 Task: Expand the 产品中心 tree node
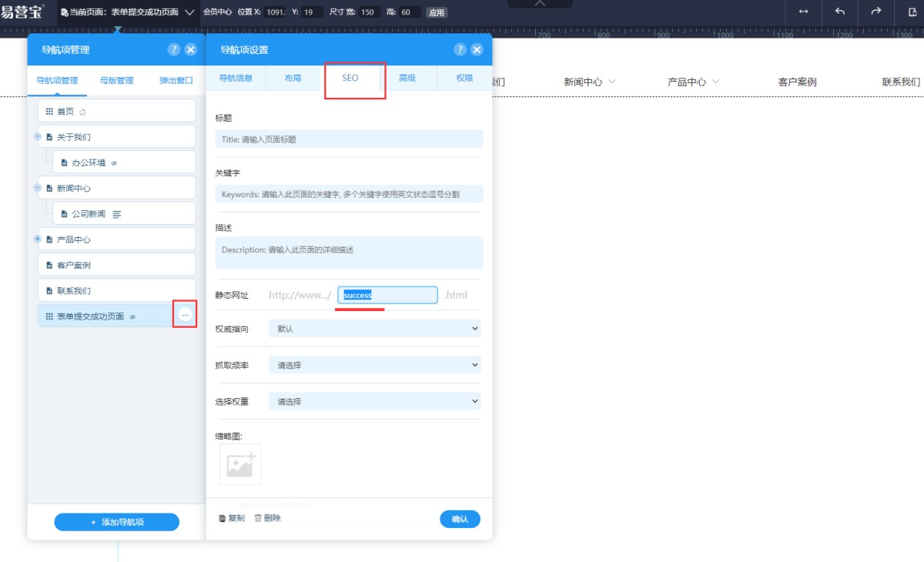click(x=38, y=239)
